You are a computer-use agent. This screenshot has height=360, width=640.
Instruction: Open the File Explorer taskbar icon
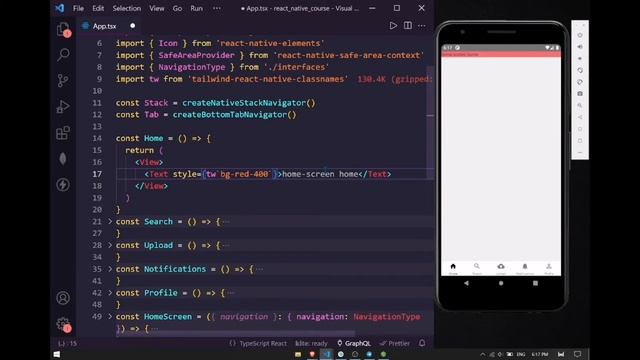pos(298,354)
